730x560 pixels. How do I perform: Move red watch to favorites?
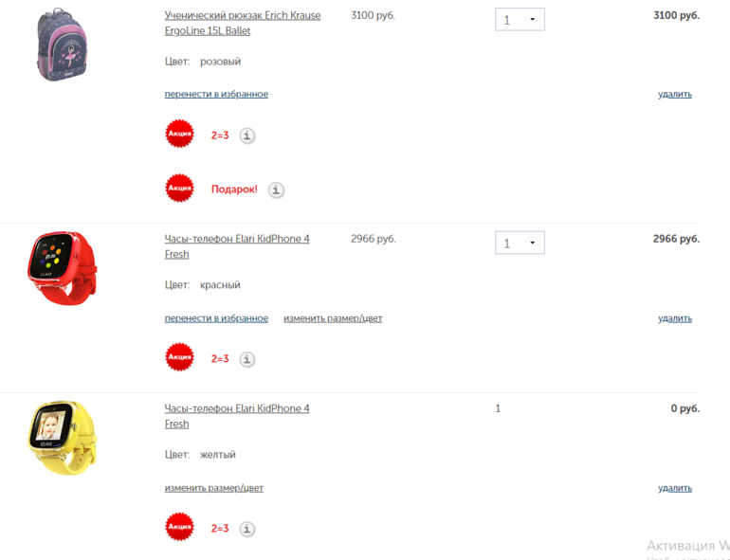[216, 318]
